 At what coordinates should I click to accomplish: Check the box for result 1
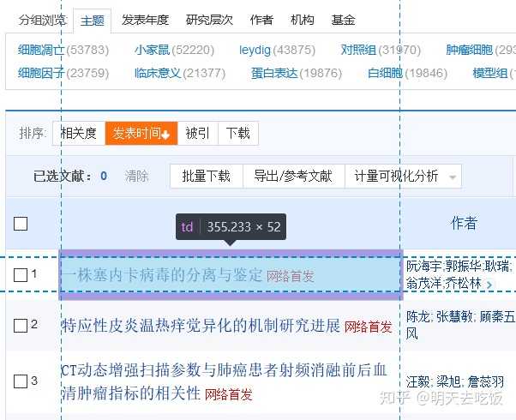pos(21,275)
